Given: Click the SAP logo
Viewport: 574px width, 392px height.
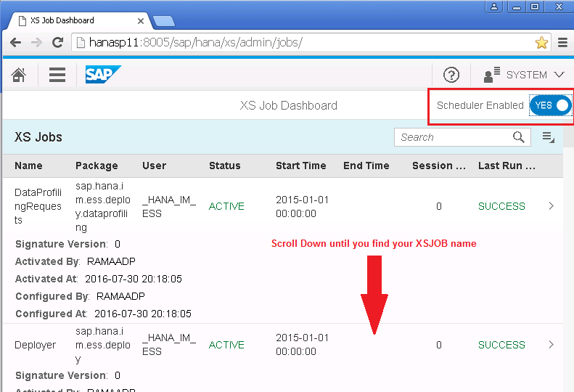Looking at the screenshot, I should (103, 74).
